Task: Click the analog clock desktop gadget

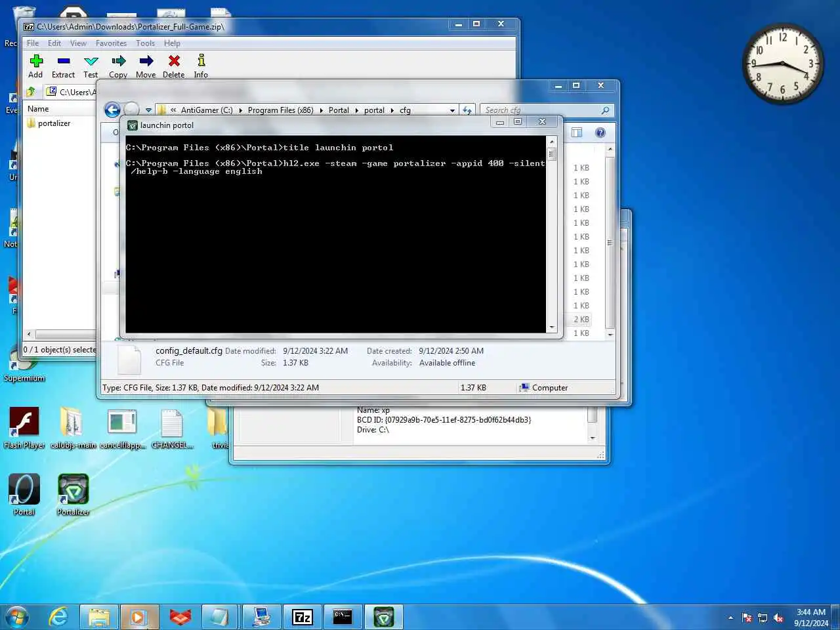Action: click(x=782, y=64)
